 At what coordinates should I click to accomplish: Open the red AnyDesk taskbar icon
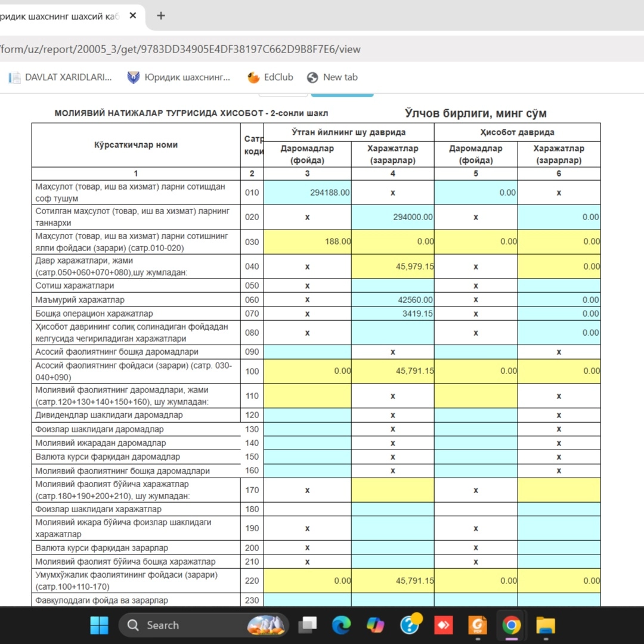click(x=444, y=625)
